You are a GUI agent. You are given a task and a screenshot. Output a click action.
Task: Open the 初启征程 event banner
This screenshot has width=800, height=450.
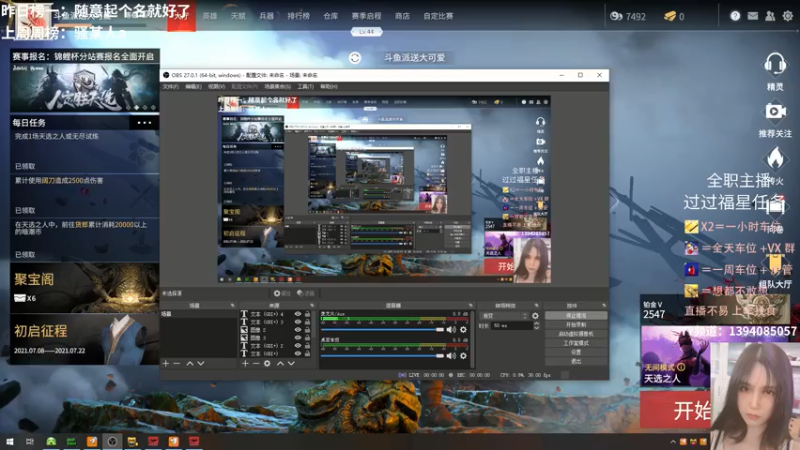(x=84, y=339)
